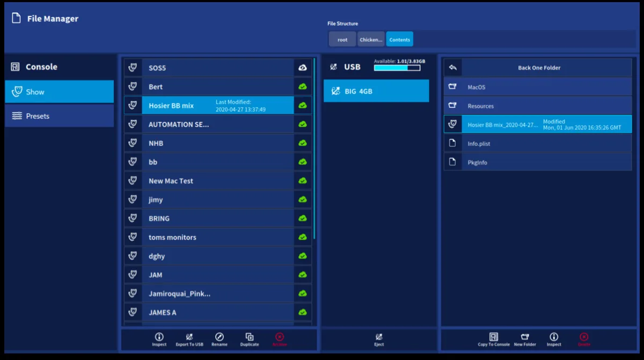Viewport: 644px width, 360px height.
Task: Click the cloud icon on SOS5 row
Action: tap(303, 68)
